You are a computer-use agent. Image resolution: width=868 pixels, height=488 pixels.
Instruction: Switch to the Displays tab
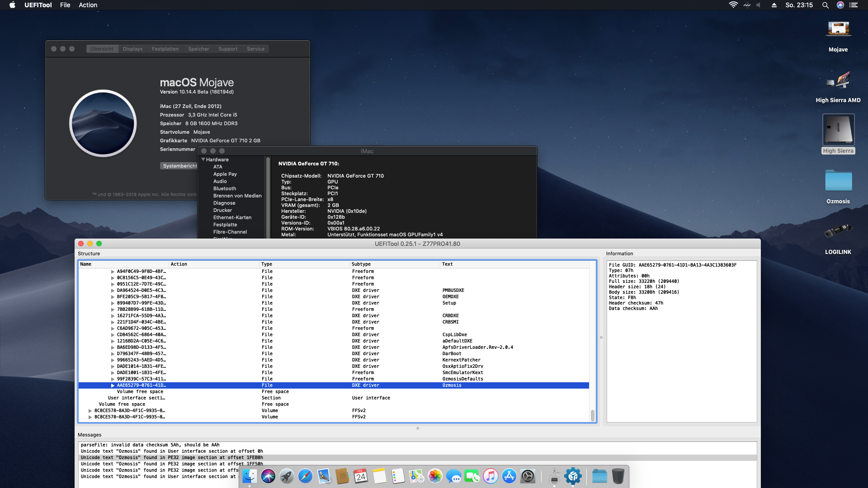pyautogui.click(x=132, y=49)
